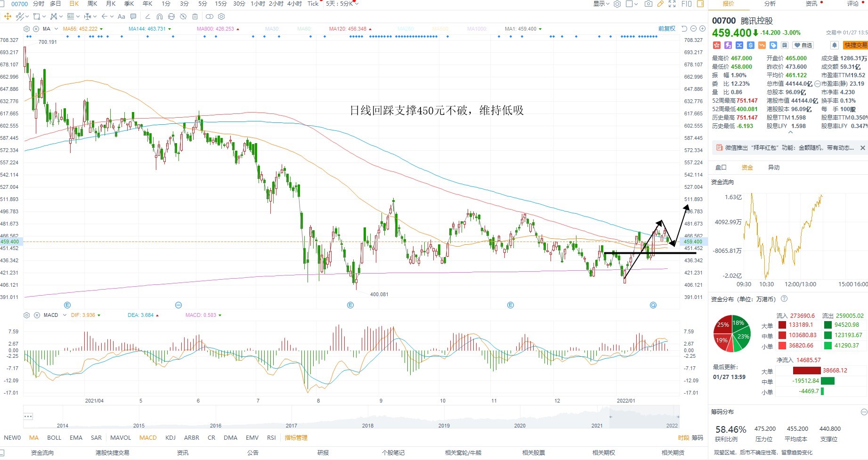The image size is (868, 460).
Task: Open the help icon beside 资金分布
Action: click(784, 299)
